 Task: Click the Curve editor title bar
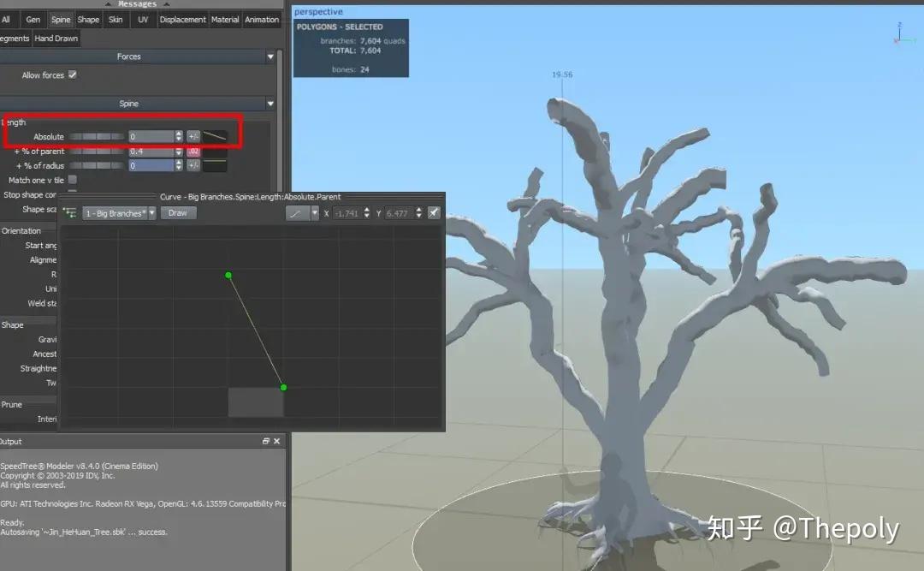(x=251, y=197)
